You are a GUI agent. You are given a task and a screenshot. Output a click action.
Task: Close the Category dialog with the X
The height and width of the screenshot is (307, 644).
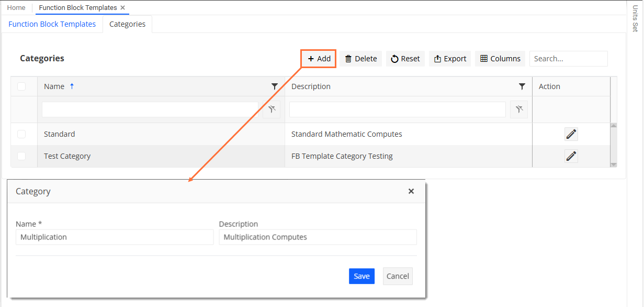[x=411, y=191]
